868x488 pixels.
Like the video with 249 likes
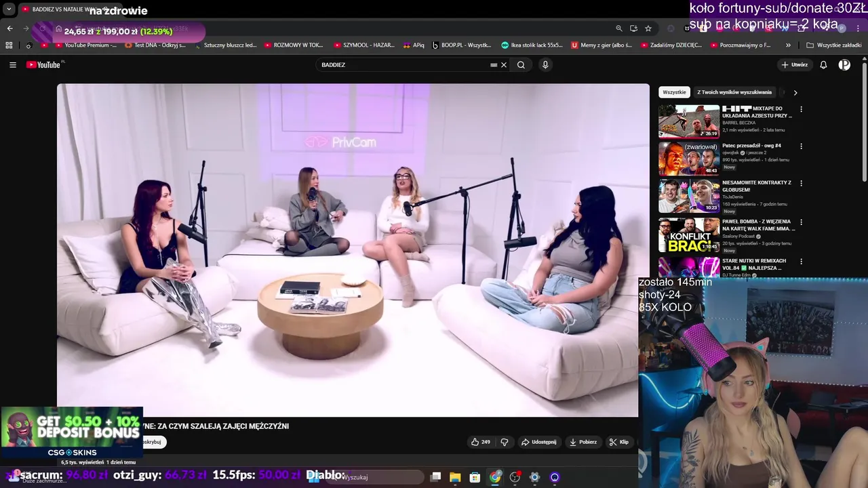pyautogui.click(x=481, y=442)
